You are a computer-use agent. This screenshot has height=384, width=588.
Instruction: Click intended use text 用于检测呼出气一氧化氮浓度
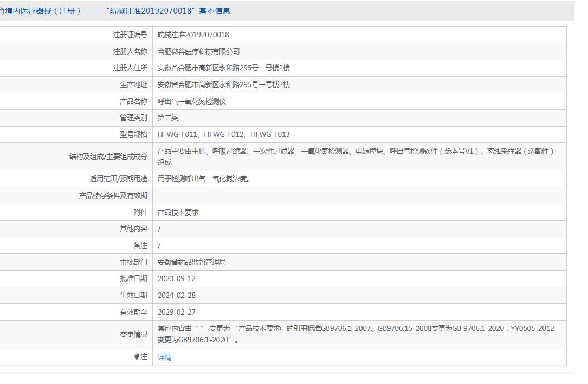click(x=204, y=179)
